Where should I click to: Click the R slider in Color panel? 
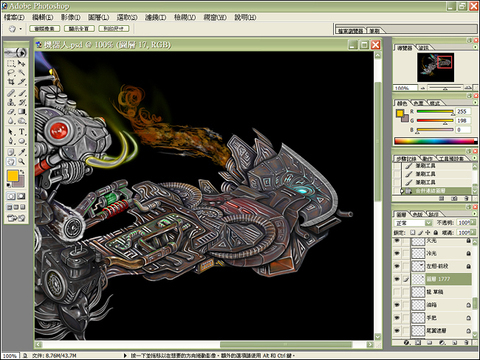(435, 112)
